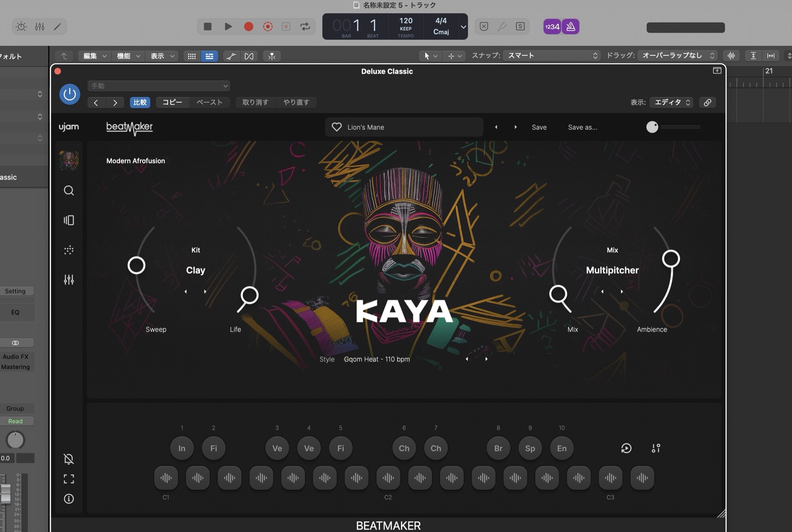Click the KAYA mask thumbnail in sidebar

coord(69,160)
